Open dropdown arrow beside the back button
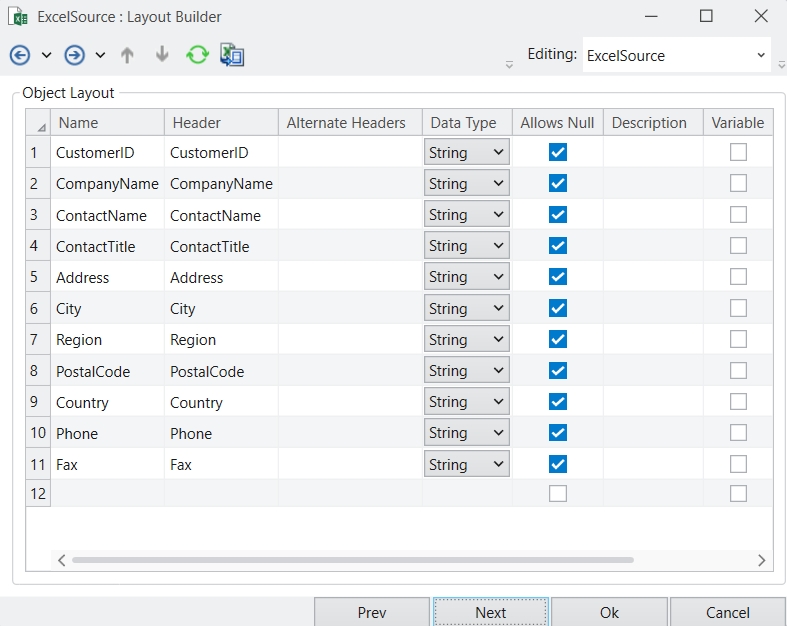This screenshot has width=787, height=626. (x=46, y=55)
